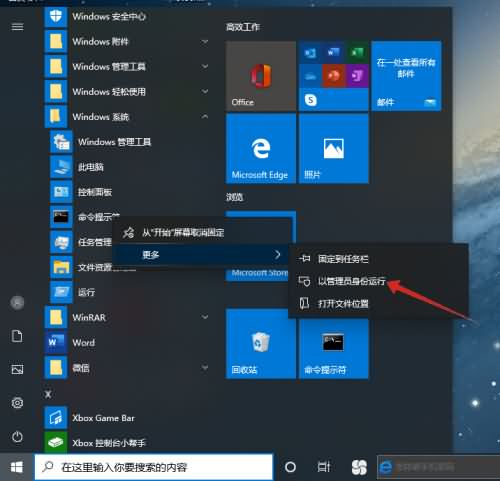Screen dimensions: 500x481
Task: Open the 命令提示符 tile
Action: [x=334, y=348]
